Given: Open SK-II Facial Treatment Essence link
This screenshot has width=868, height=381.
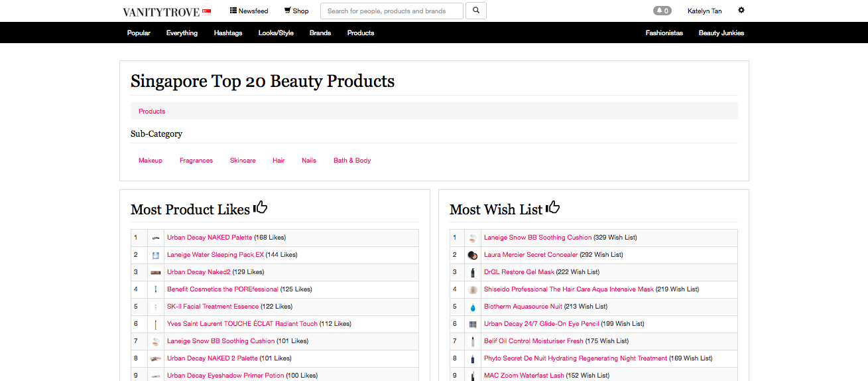Looking at the screenshot, I should click(x=213, y=307).
